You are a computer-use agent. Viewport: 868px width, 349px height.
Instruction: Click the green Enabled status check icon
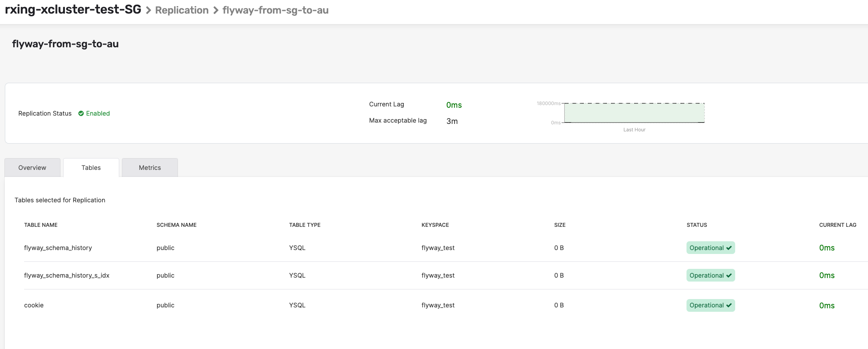81,113
